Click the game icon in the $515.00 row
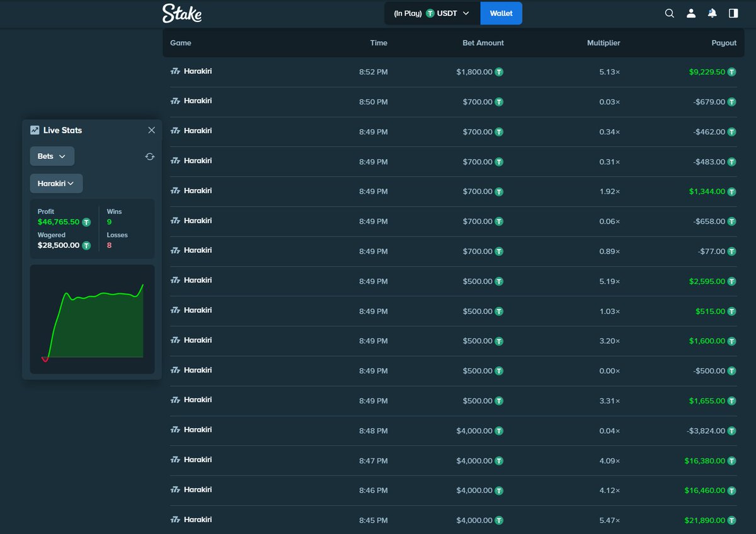756x534 pixels. pyautogui.click(x=175, y=311)
